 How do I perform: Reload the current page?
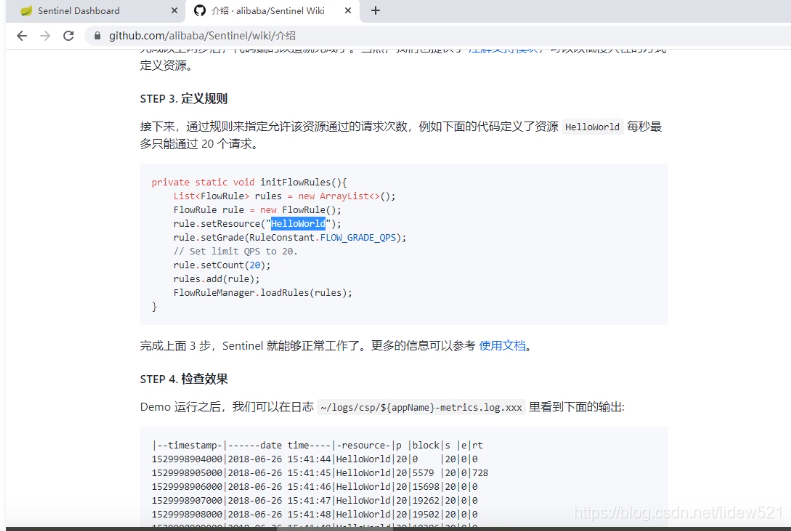point(69,36)
